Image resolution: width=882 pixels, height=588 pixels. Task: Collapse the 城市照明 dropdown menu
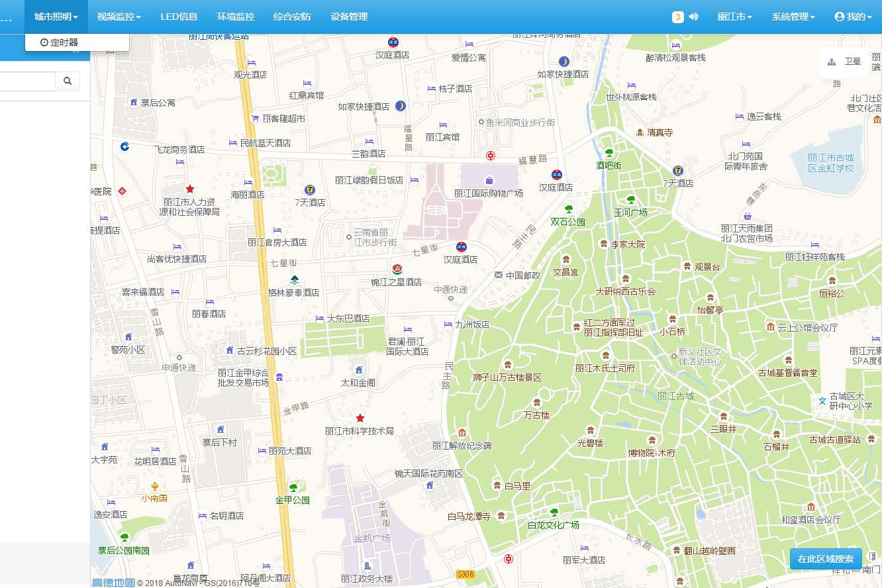[x=56, y=17]
